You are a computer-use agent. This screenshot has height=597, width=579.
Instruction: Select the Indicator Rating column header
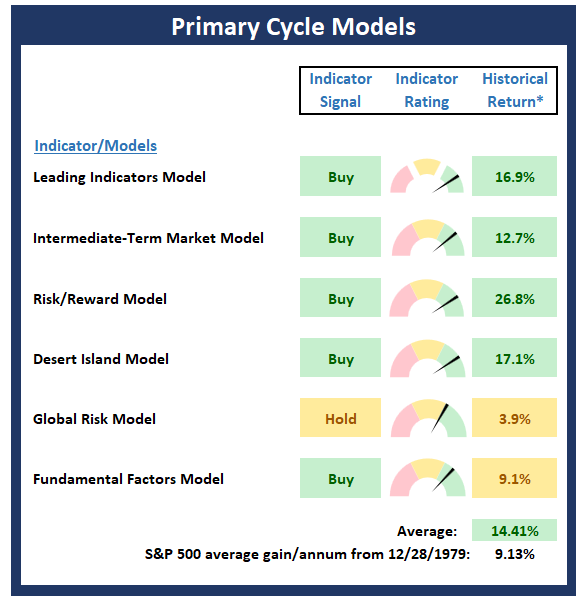click(x=427, y=90)
